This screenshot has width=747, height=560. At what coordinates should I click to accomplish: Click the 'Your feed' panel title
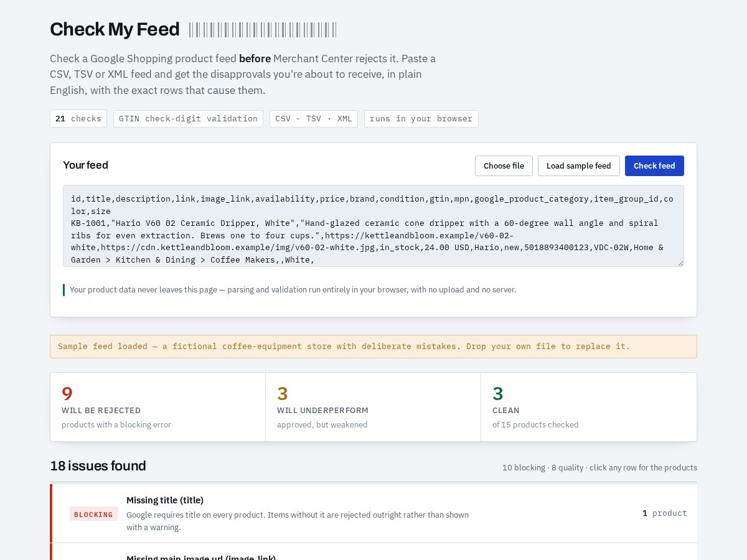tap(86, 165)
